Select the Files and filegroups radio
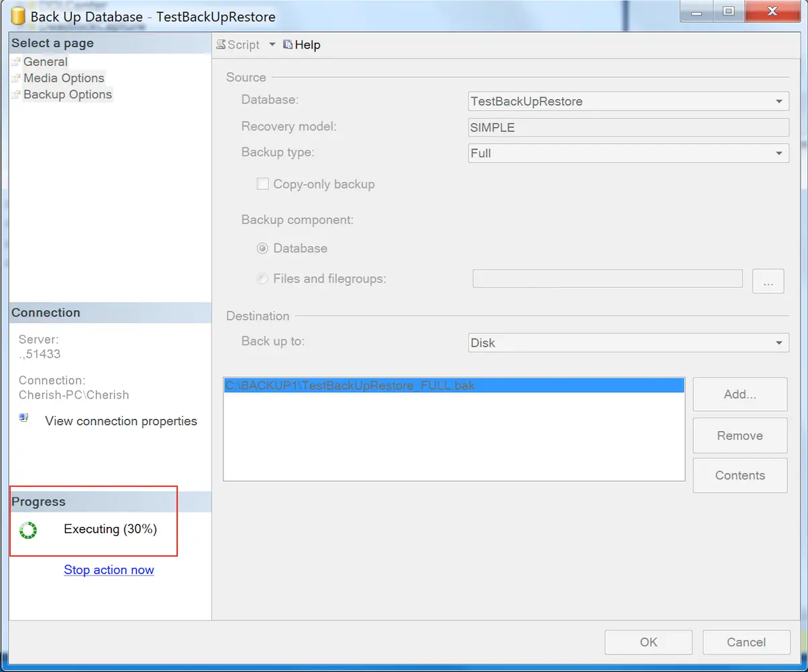Screen dimensions: 808x672 pyautogui.click(x=263, y=278)
